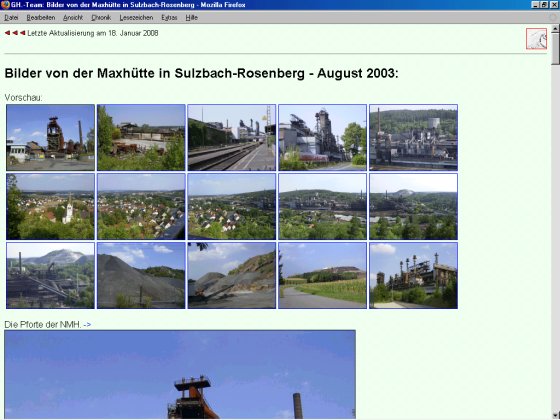Open thumbnail of path beside corn field

322,275
